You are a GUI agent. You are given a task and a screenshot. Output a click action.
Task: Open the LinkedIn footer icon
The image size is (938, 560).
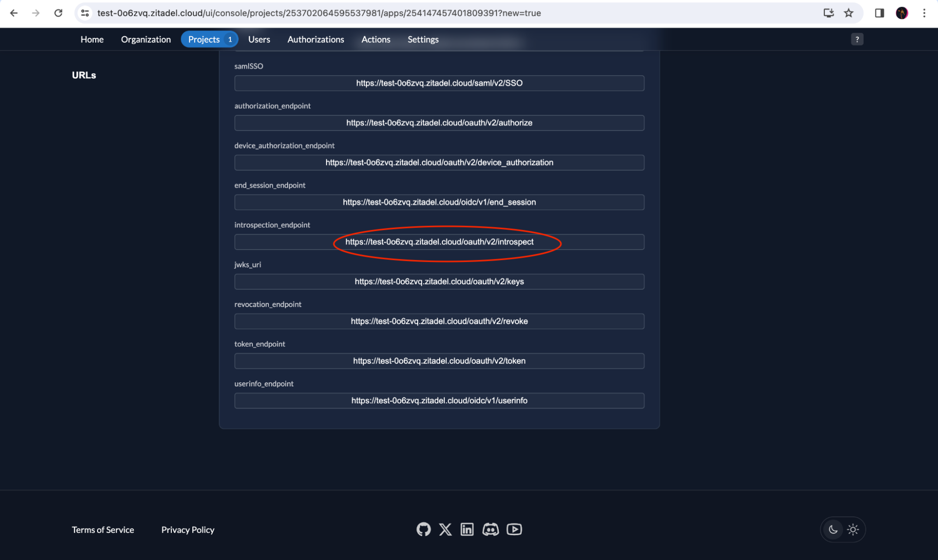coord(467,530)
